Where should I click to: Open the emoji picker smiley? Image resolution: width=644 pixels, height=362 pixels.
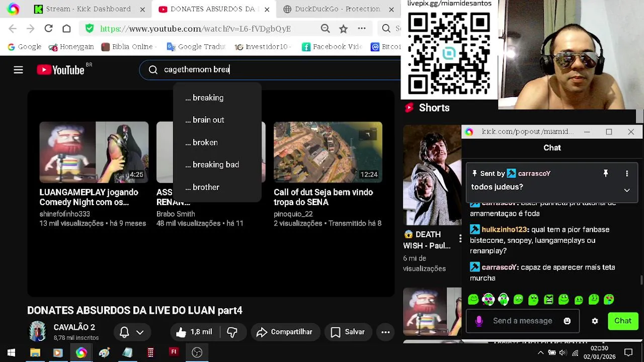coord(567,321)
